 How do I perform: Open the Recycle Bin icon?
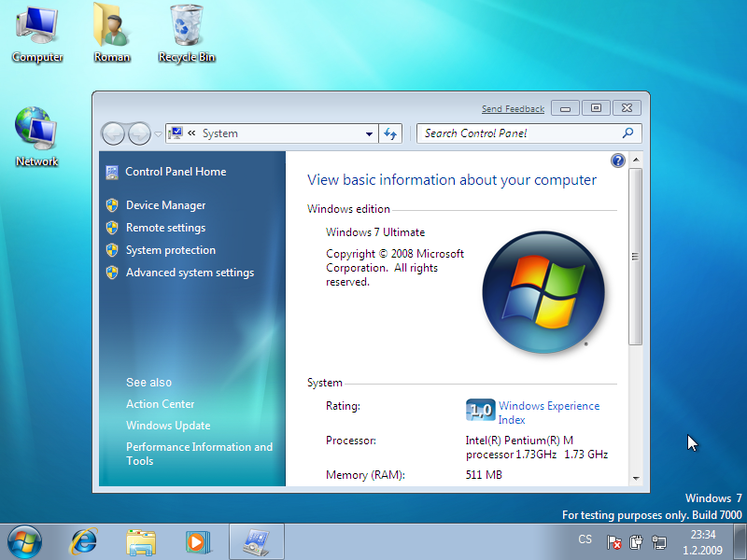tap(186, 34)
